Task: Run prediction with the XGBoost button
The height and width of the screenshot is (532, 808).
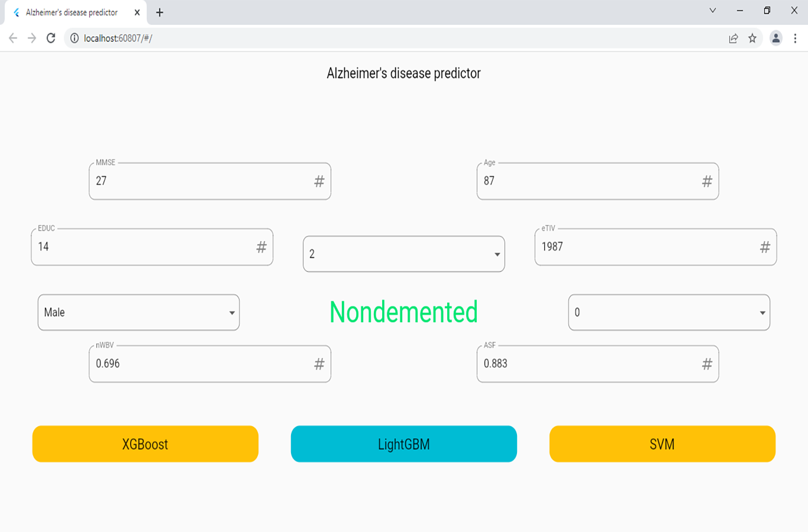Action: [x=145, y=444]
